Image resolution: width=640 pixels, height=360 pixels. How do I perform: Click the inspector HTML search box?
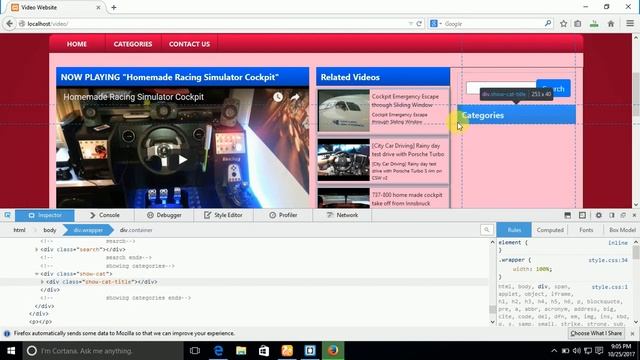[487, 230]
